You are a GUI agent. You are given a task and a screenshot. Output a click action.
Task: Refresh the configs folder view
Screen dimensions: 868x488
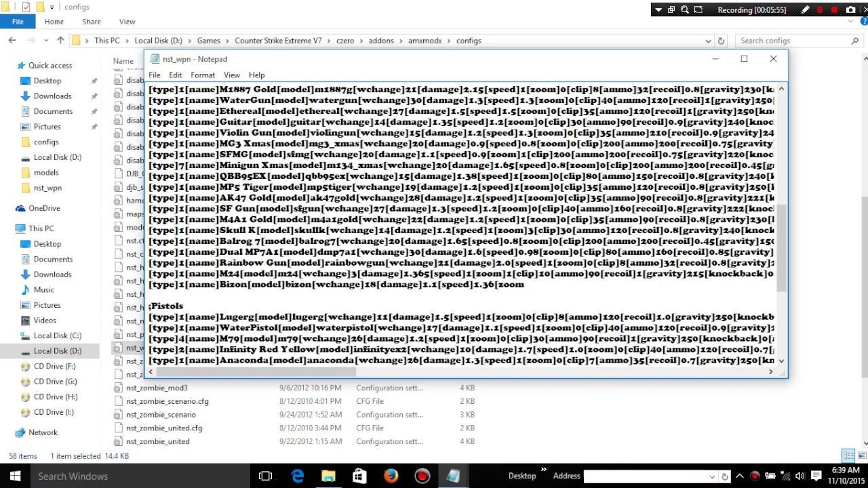point(722,41)
